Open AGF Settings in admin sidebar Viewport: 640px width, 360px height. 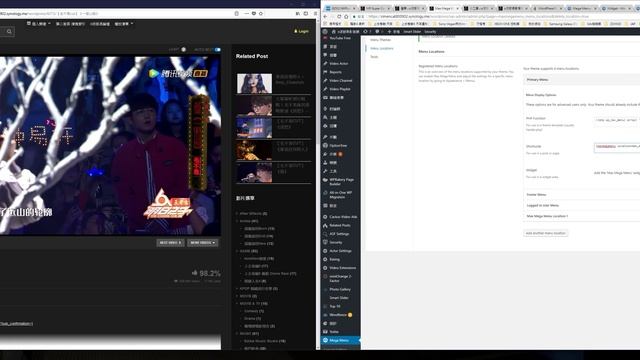coord(339,234)
